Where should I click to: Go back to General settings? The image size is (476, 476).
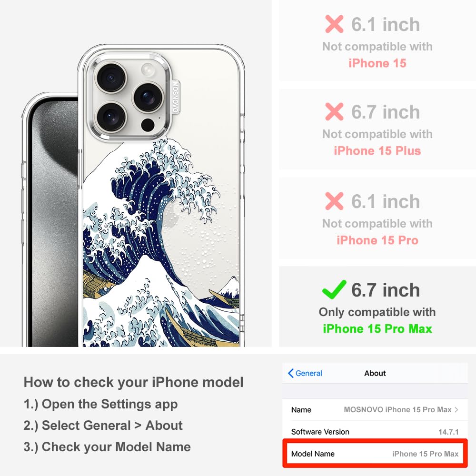305,373
